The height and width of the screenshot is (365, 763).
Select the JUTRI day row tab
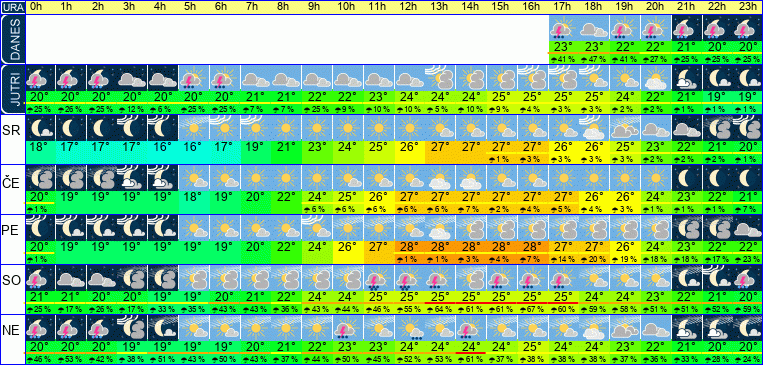(x=13, y=90)
